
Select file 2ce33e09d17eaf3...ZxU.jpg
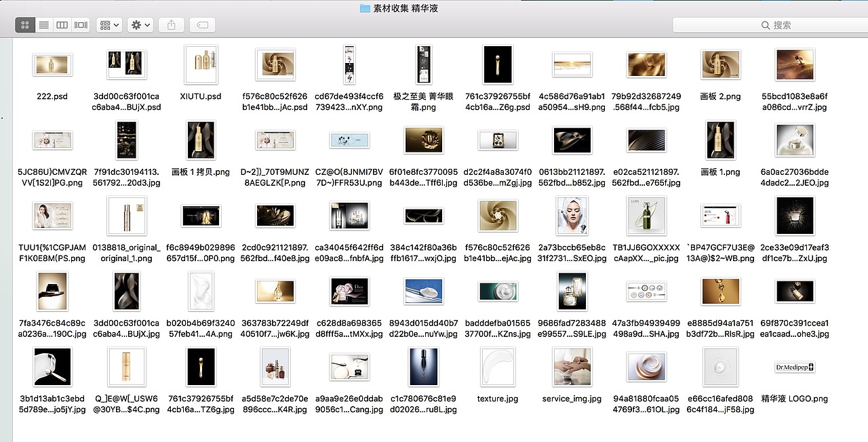click(x=795, y=216)
